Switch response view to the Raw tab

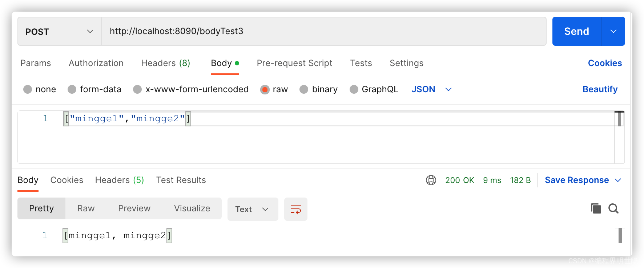(x=86, y=208)
